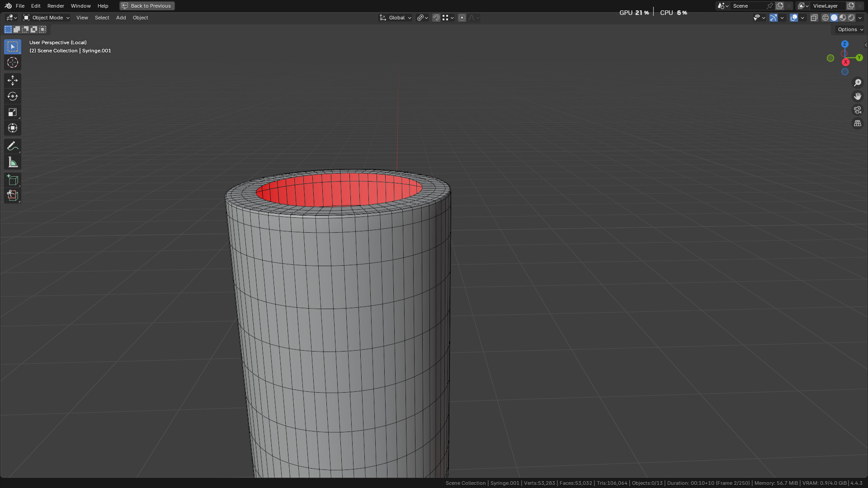The height and width of the screenshot is (488, 868).
Task: Click the Back to Previous button
Action: pyautogui.click(x=147, y=6)
